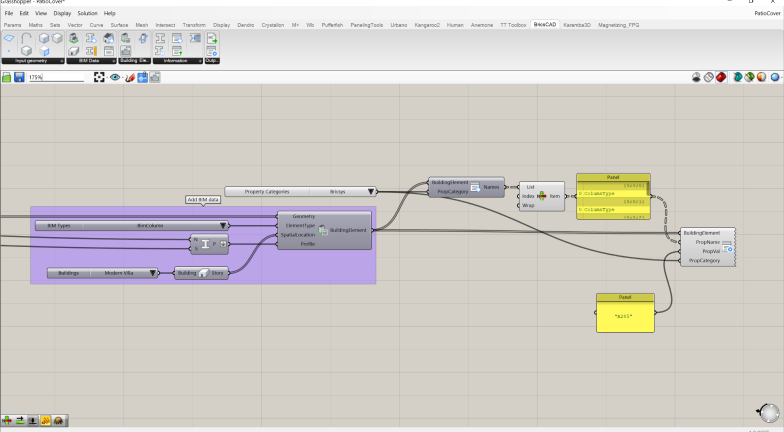The image size is (784, 432).
Task: Select the BuildingElement Names component
Action: (x=466, y=187)
